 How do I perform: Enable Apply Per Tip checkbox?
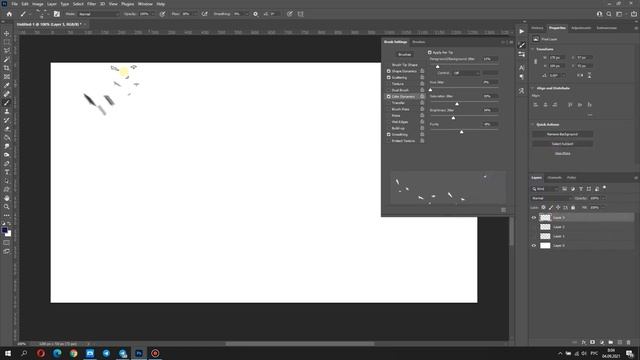(x=429, y=52)
